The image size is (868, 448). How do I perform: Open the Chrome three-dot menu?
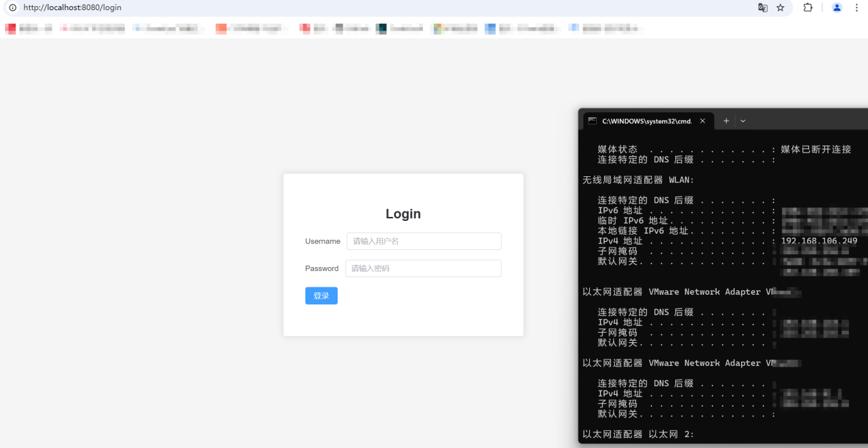tap(856, 7)
